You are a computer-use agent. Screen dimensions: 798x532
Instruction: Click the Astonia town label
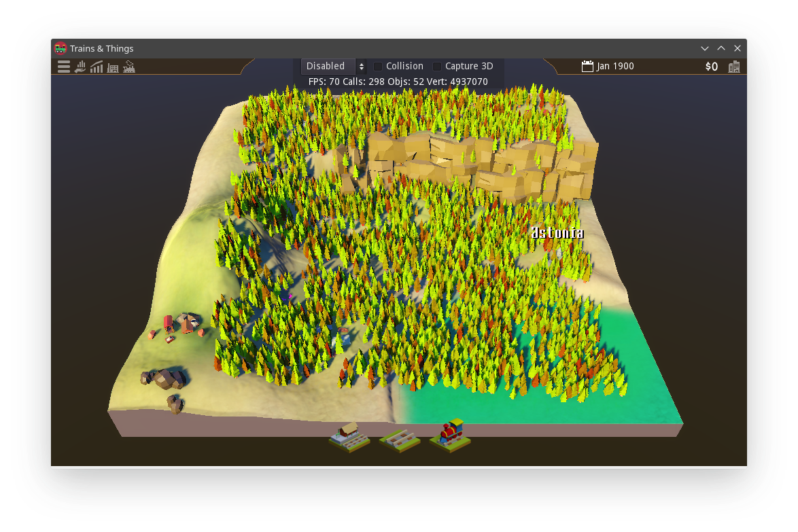[557, 233]
